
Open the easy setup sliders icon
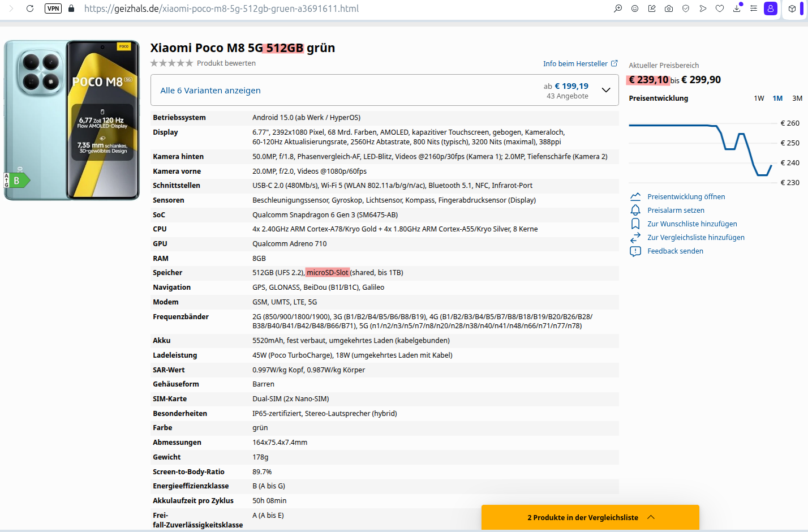(x=754, y=8)
